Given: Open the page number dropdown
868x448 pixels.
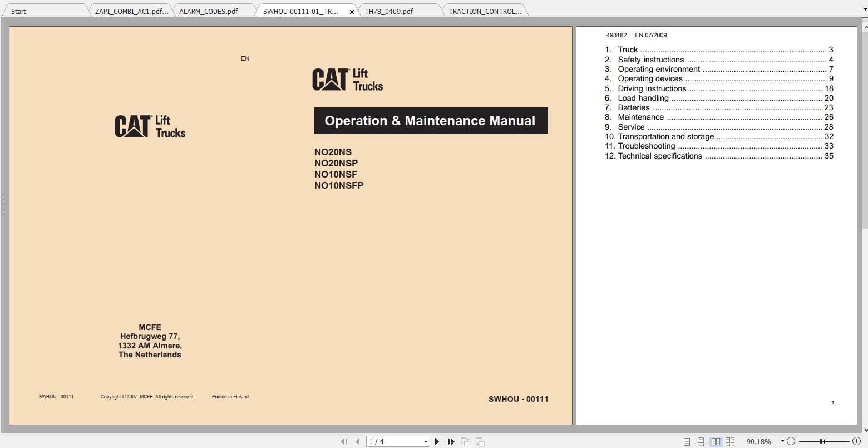Looking at the screenshot, I should pyautogui.click(x=425, y=441).
